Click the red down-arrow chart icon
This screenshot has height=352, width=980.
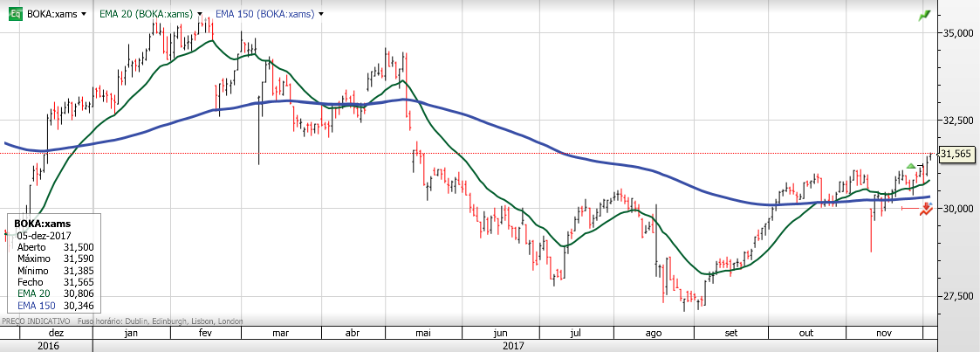click(x=926, y=210)
